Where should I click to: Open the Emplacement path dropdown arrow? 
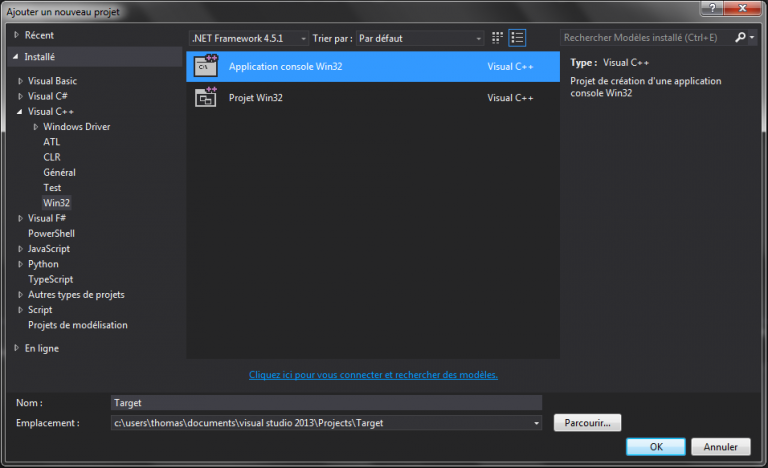click(x=536, y=423)
